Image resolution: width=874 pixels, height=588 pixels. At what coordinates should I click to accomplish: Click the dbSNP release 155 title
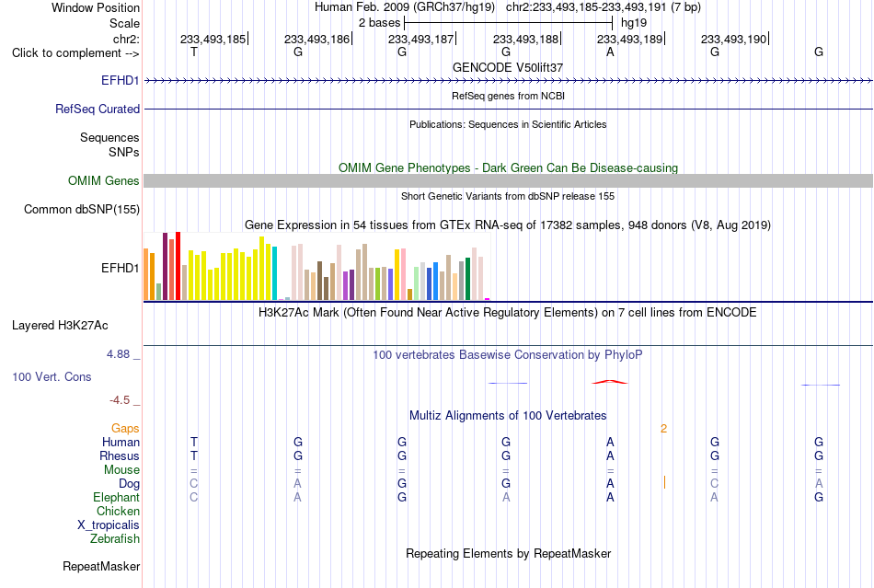click(508, 196)
